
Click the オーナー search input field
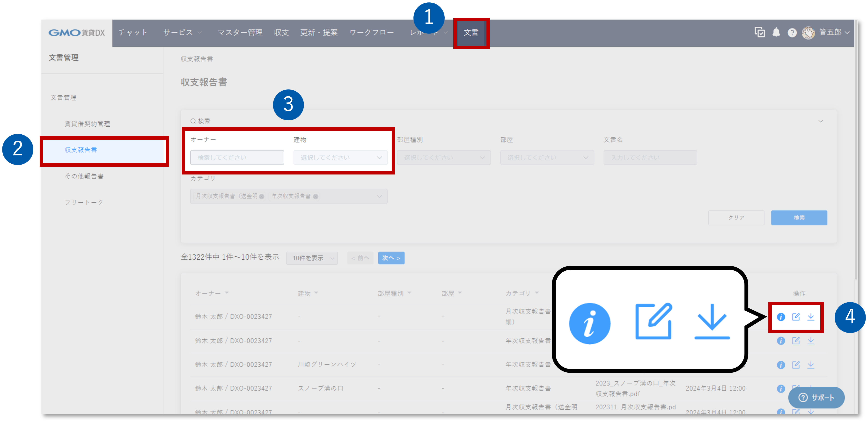237,158
